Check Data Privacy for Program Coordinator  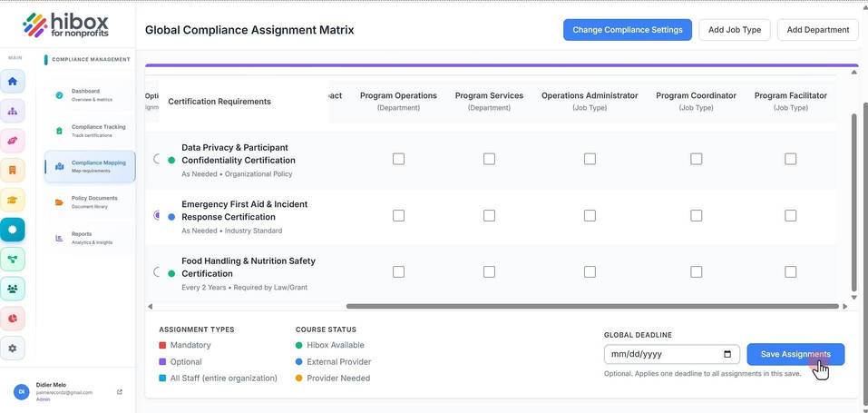pos(697,159)
